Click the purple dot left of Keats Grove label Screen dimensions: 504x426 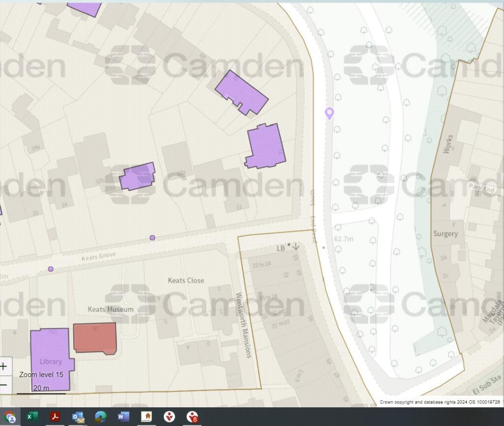click(51, 269)
